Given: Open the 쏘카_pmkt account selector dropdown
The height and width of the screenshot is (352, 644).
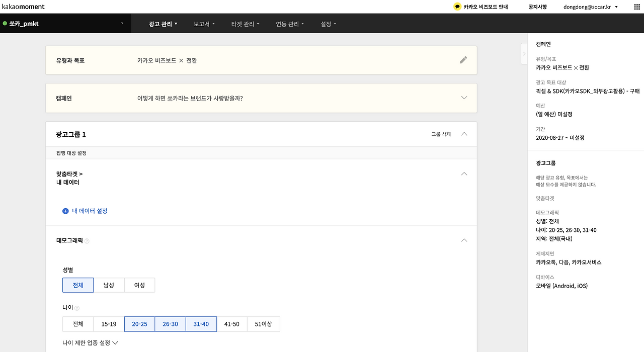Looking at the screenshot, I should coord(121,23).
